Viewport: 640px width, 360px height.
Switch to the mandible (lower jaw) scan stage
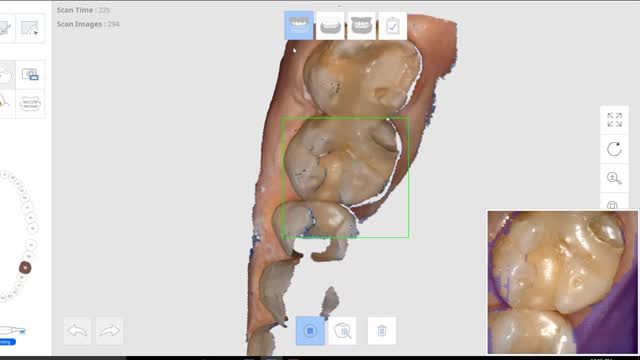click(330, 26)
